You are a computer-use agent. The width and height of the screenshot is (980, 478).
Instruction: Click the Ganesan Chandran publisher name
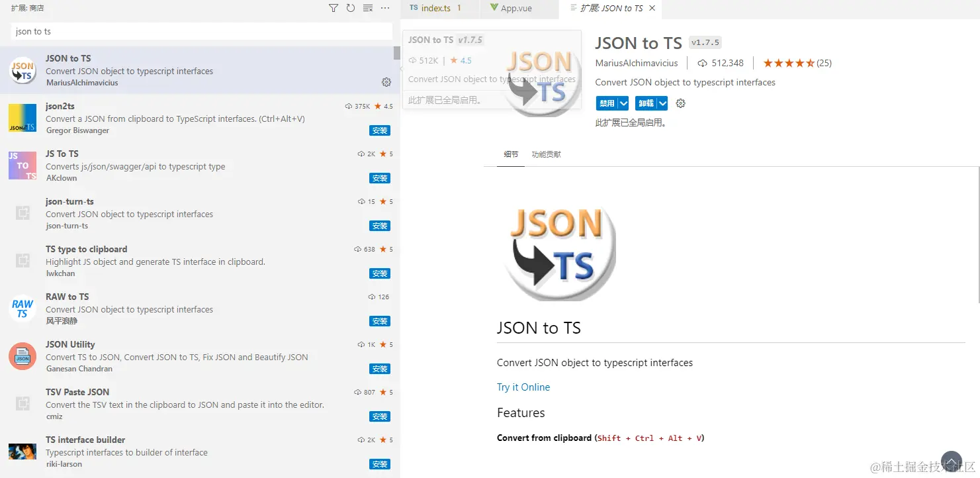point(79,369)
